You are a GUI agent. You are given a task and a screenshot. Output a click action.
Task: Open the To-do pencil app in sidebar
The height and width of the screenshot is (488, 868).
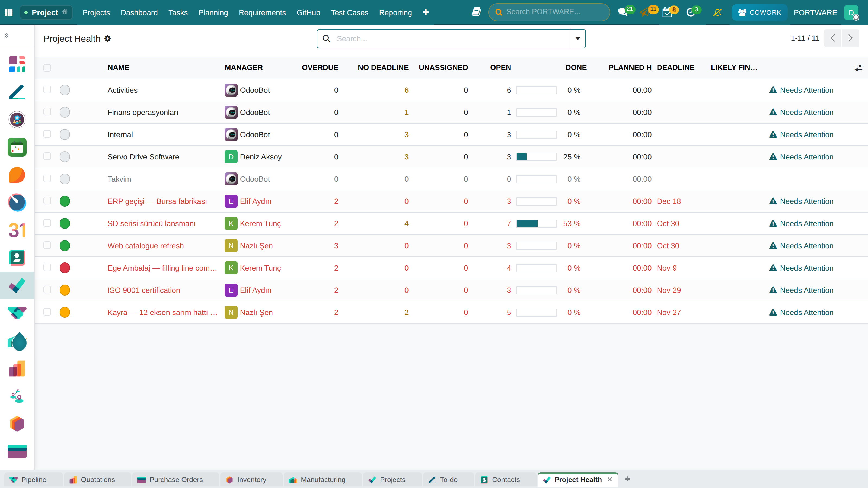[x=17, y=92]
